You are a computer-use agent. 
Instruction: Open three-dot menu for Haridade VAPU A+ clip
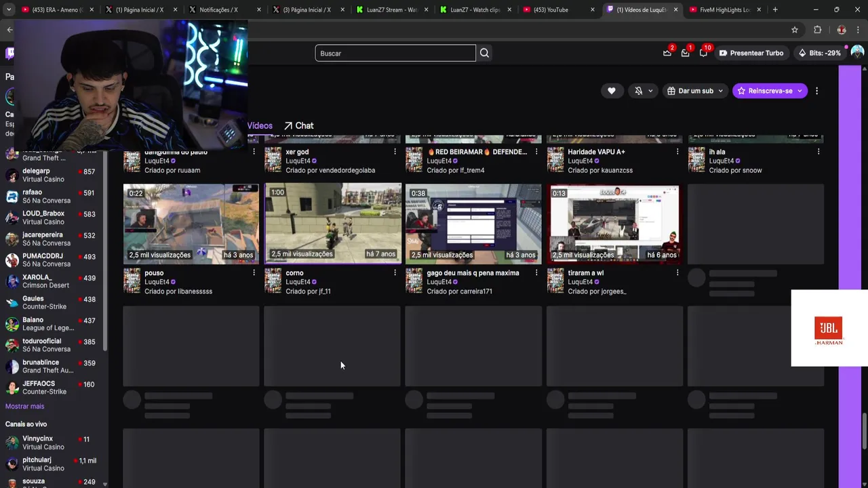pyautogui.click(x=677, y=152)
